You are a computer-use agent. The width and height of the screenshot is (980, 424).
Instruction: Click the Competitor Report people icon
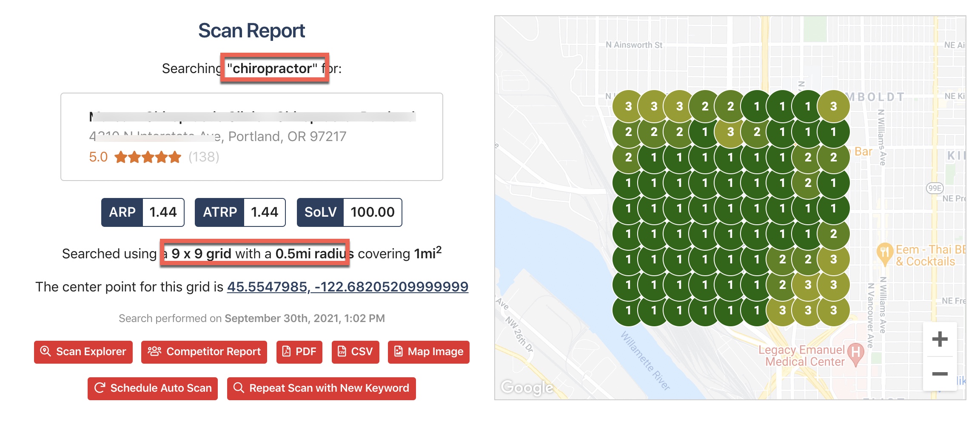pyautogui.click(x=154, y=351)
